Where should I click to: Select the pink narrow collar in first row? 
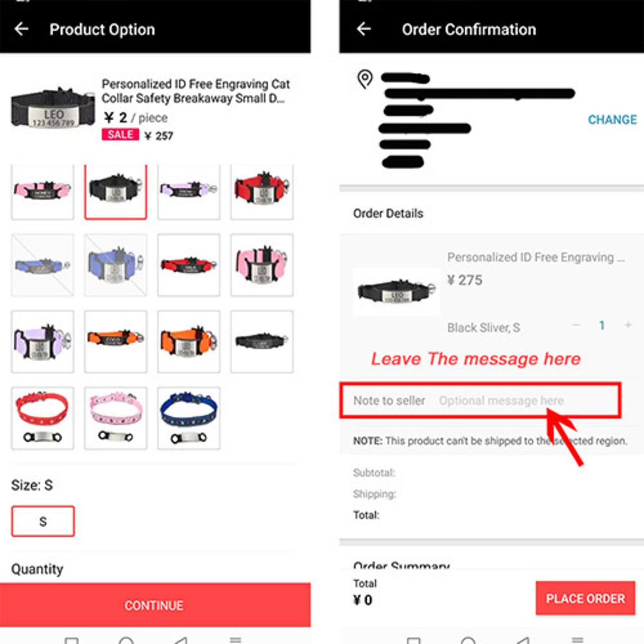(x=43, y=192)
